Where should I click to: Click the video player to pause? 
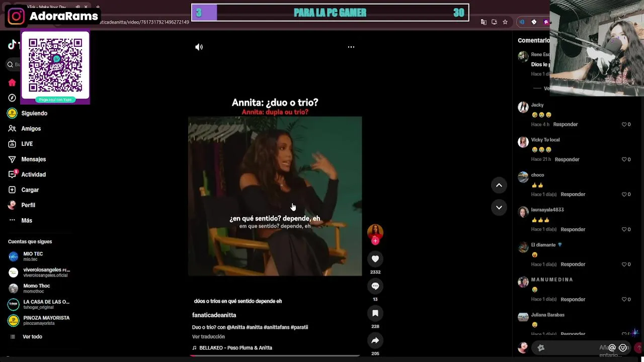click(x=275, y=196)
